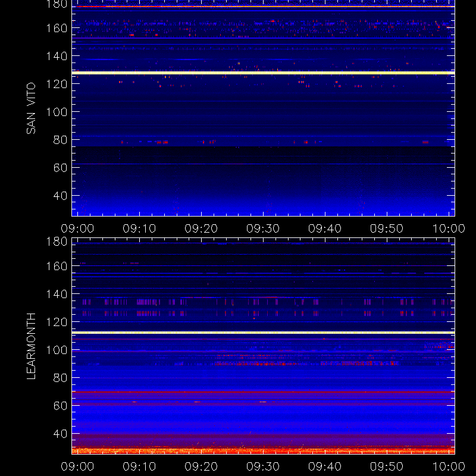Click the 09:30 time label under the San Vito plot

(x=263, y=228)
